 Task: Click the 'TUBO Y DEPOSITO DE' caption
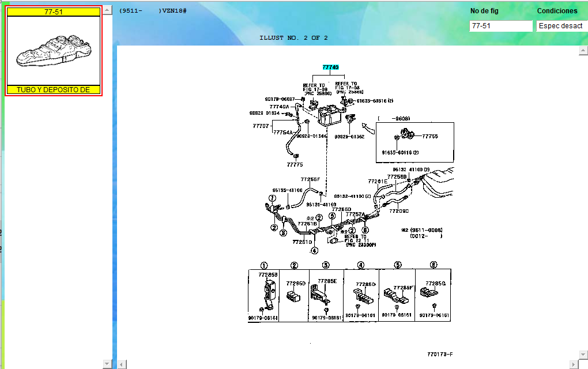pyautogui.click(x=54, y=90)
